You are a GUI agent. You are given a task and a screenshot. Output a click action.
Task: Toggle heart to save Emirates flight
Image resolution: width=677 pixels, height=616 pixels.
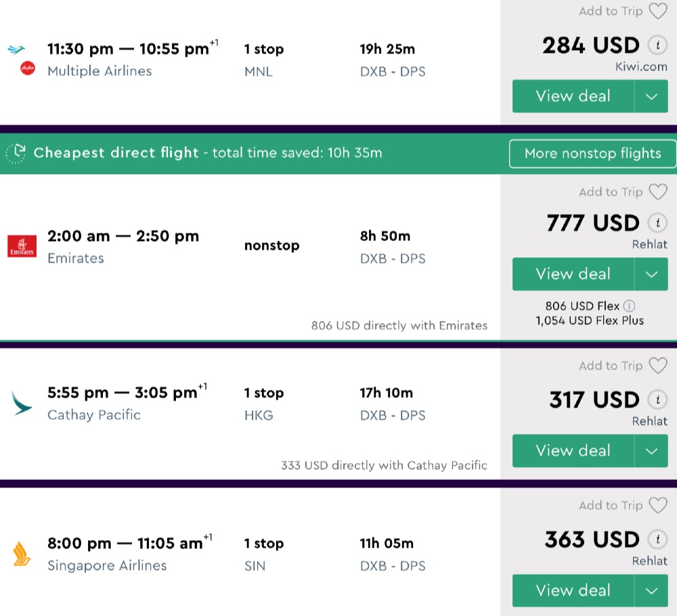[x=657, y=192]
